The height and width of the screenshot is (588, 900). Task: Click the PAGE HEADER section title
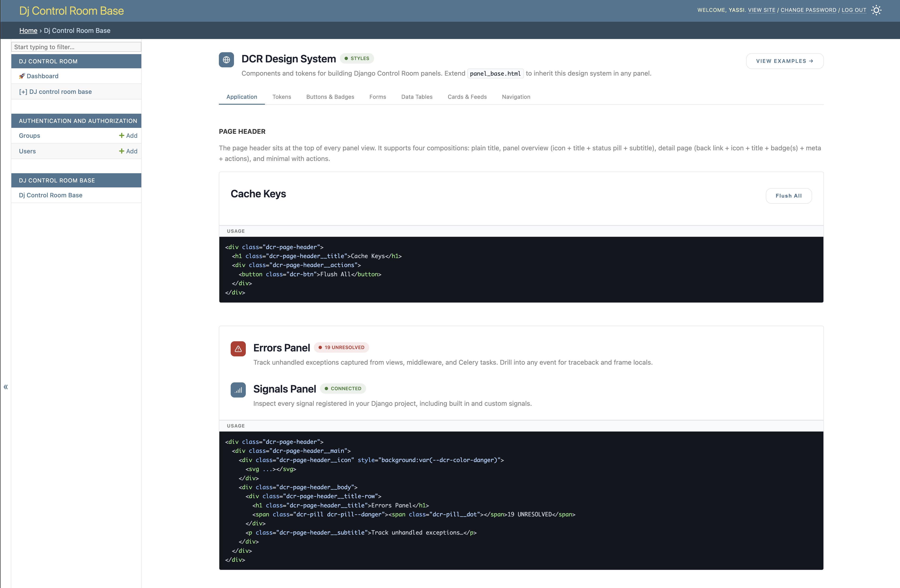(x=242, y=131)
